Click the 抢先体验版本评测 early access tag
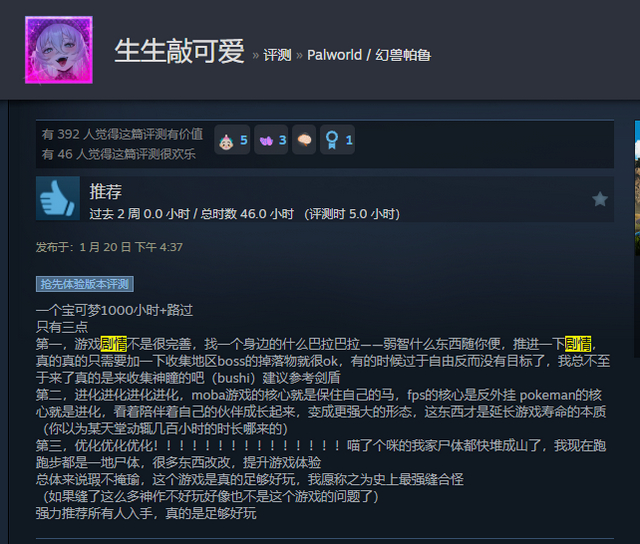 [x=85, y=284]
